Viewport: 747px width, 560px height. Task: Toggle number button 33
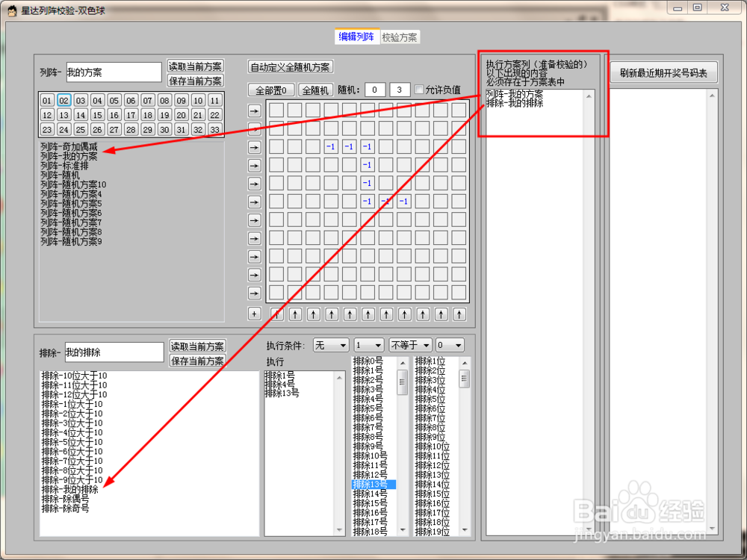pos(215,129)
